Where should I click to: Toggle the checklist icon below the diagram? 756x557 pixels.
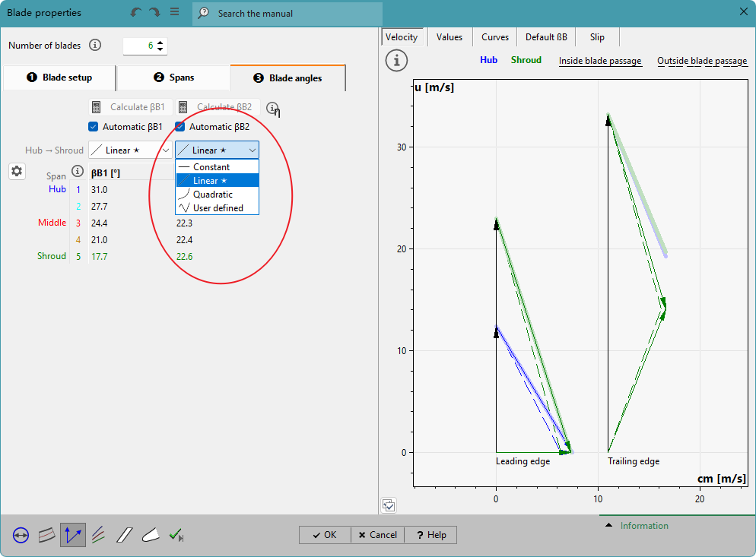389,505
